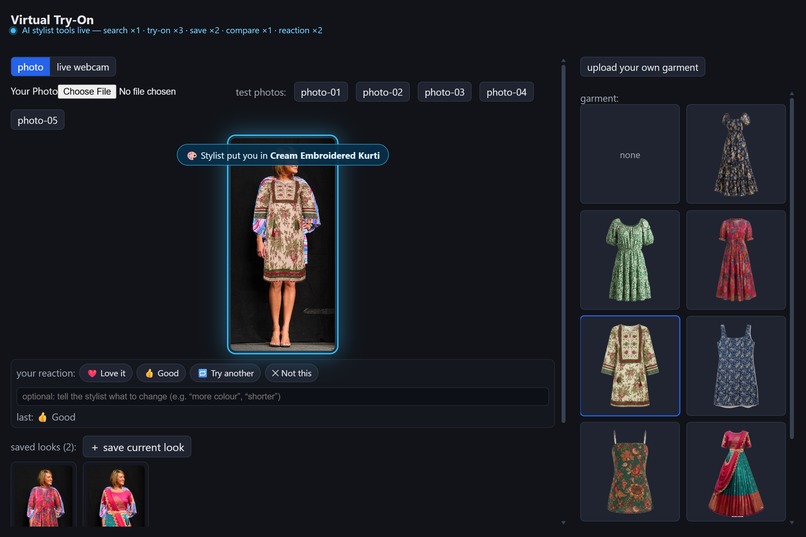The width and height of the screenshot is (806, 537).
Task: Click the 'last: Good' reaction status
Action: (46, 417)
